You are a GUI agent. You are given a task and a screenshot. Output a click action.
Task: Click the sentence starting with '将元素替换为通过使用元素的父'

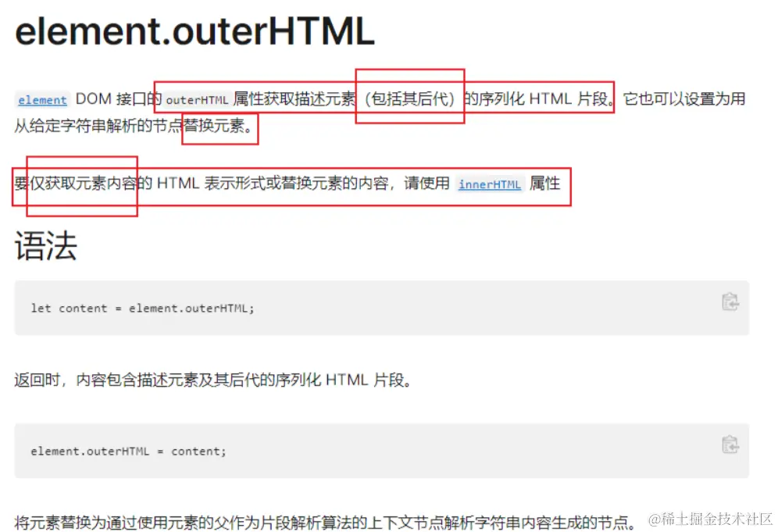click(325, 522)
